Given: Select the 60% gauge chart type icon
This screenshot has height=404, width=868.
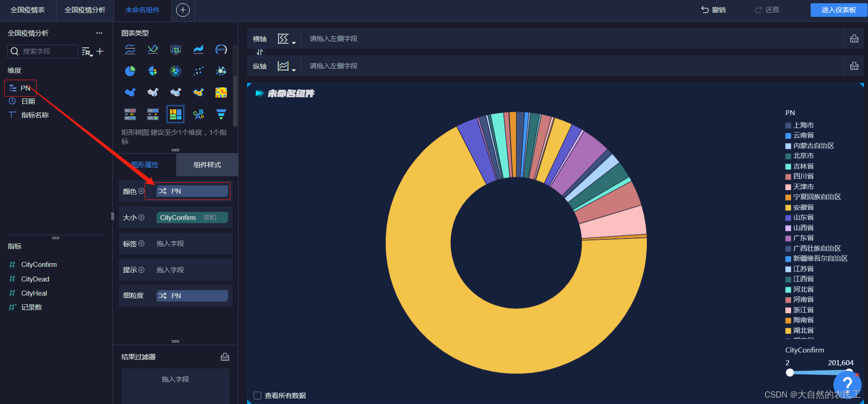Looking at the screenshot, I should 221,49.
